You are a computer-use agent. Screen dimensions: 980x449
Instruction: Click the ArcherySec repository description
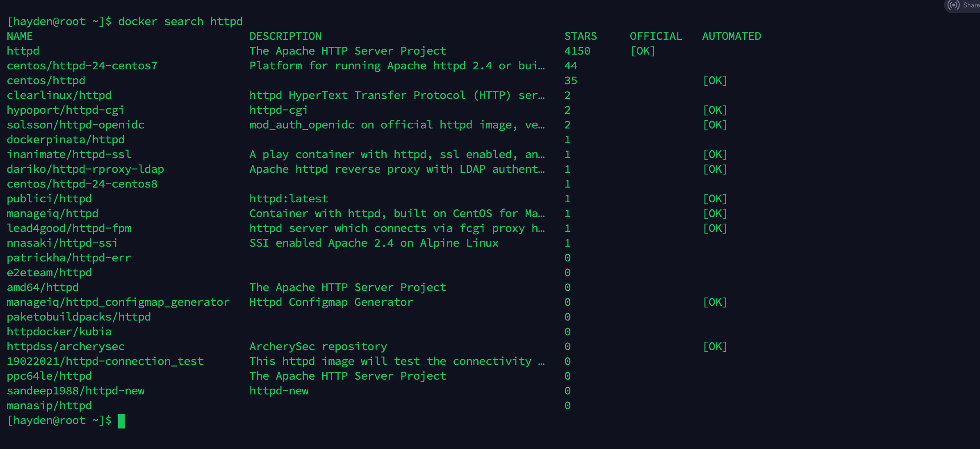(318, 347)
